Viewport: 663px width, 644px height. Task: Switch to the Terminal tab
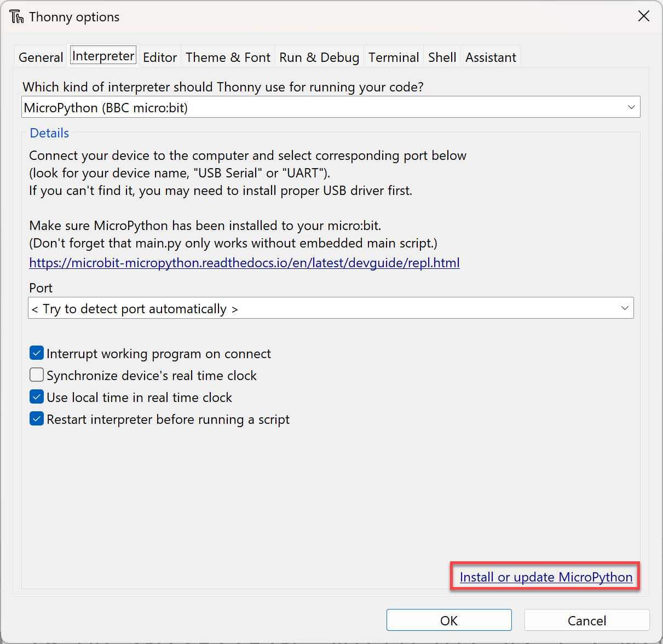[x=394, y=58]
